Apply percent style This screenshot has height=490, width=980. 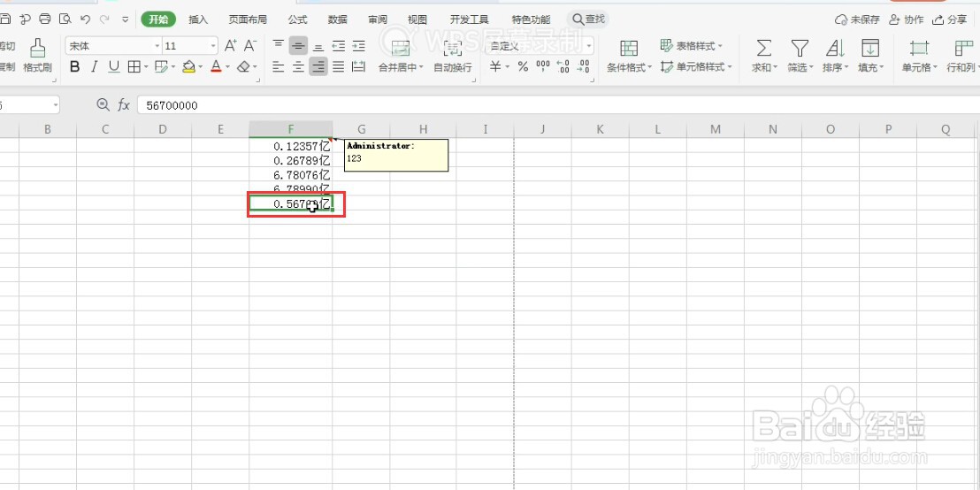point(523,67)
